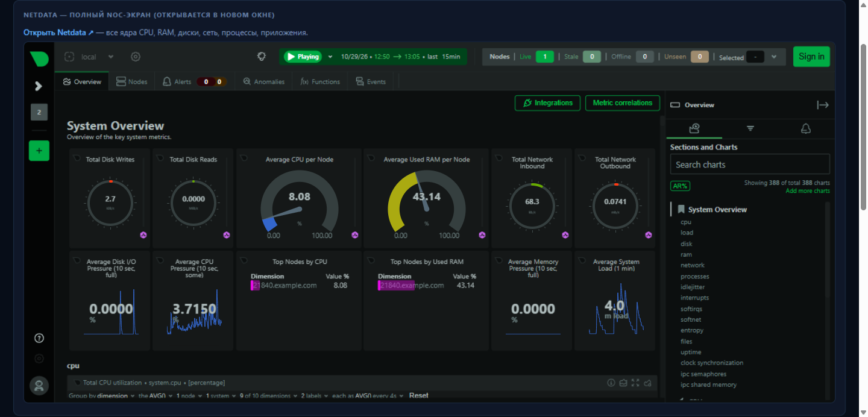Select the filter icon tab in right panel
Viewport: 868px width, 417px height.
[750, 128]
